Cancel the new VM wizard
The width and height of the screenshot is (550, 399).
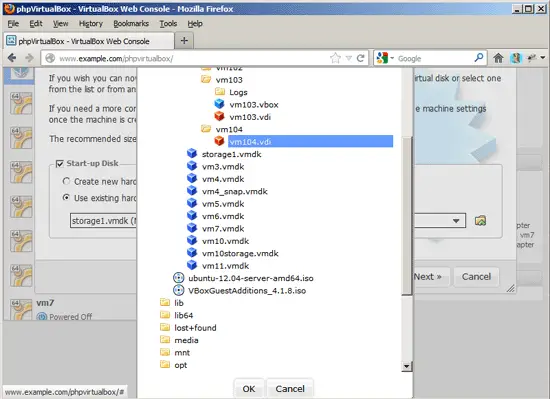476,277
